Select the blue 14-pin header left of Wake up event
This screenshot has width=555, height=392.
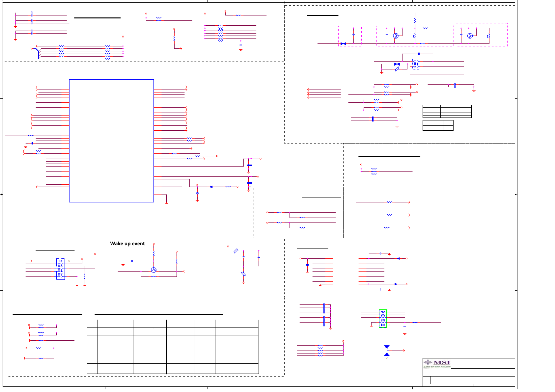60,269
